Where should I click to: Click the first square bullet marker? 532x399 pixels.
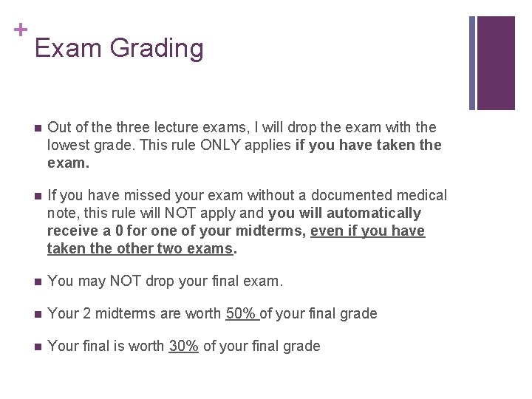(38, 129)
